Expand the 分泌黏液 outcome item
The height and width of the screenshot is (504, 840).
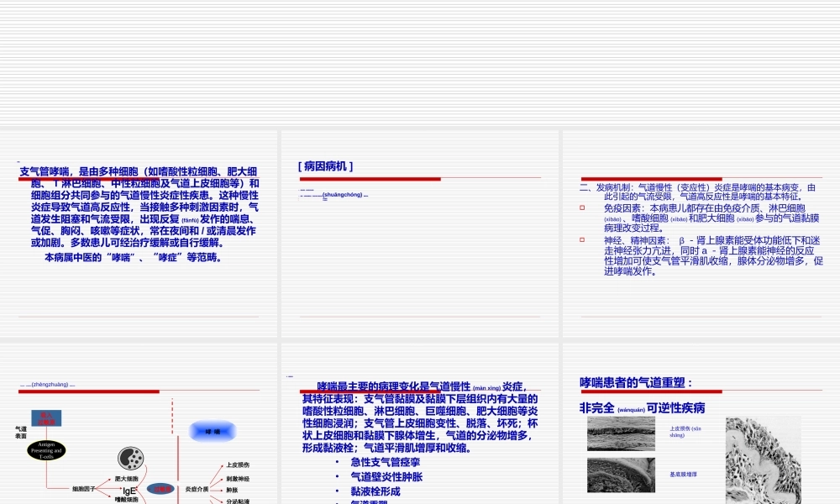236,501
